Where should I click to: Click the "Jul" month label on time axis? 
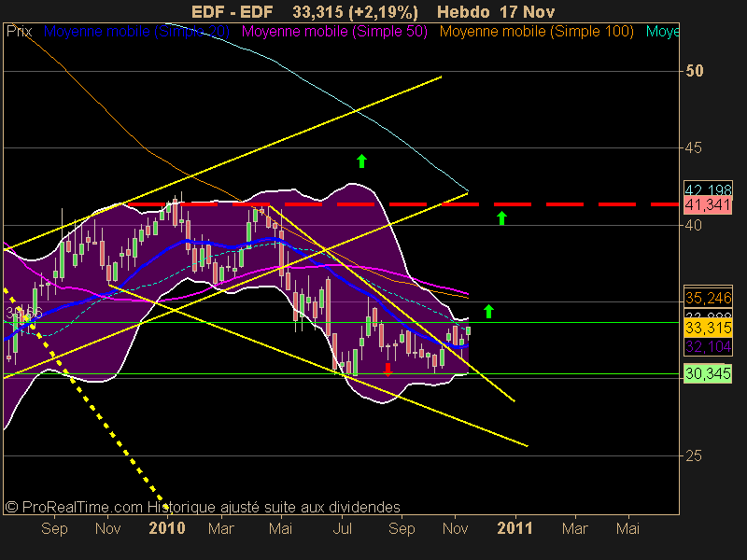tap(342, 528)
